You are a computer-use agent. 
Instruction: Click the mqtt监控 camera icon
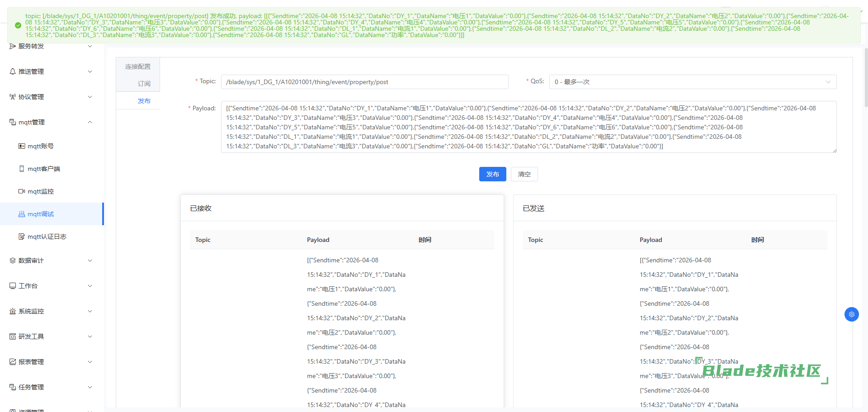tap(21, 191)
